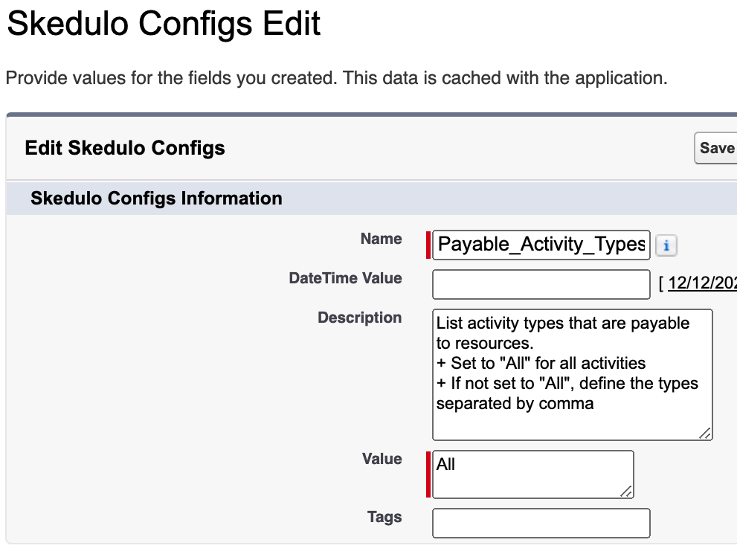Insert current date via the 12/12 date link
737x560 pixels.
coord(702,283)
